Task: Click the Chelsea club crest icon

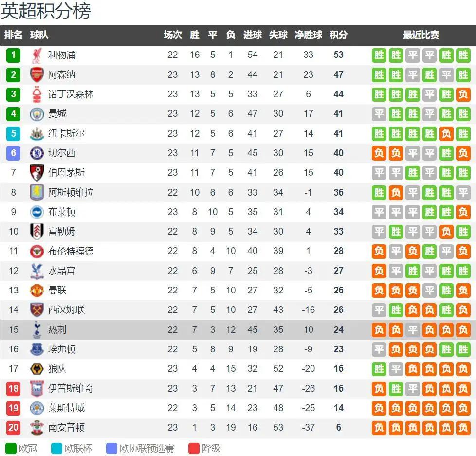Action: tap(37, 153)
